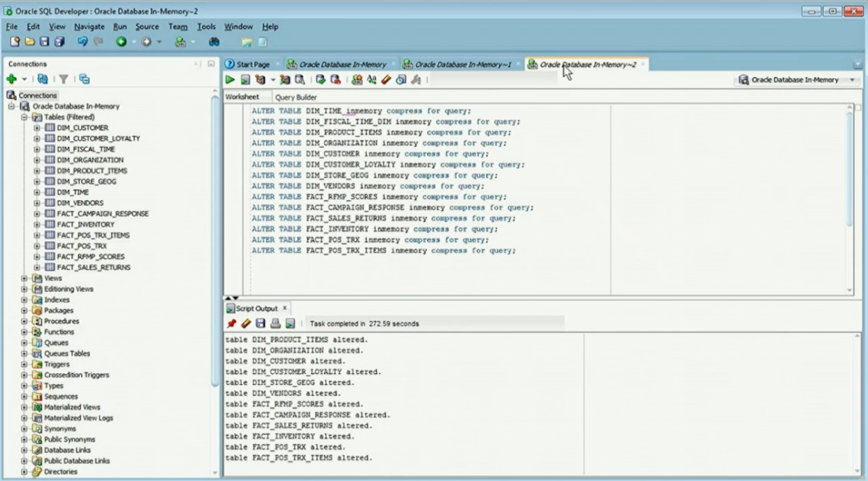Open the Tools menu
868x481 pixels.
(206, 27)
